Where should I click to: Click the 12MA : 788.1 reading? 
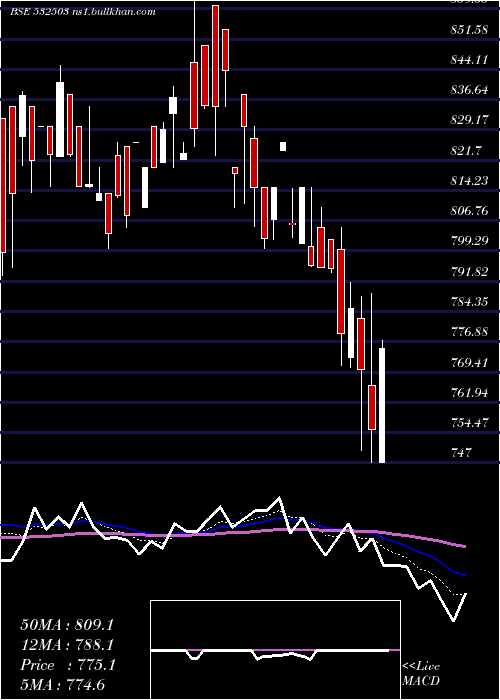click(x=67, y=645)
